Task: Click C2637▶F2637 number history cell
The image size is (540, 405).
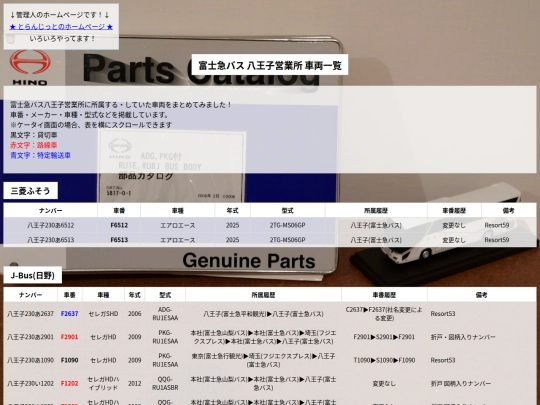Action: pyautogui.click(x=384, y=314)
